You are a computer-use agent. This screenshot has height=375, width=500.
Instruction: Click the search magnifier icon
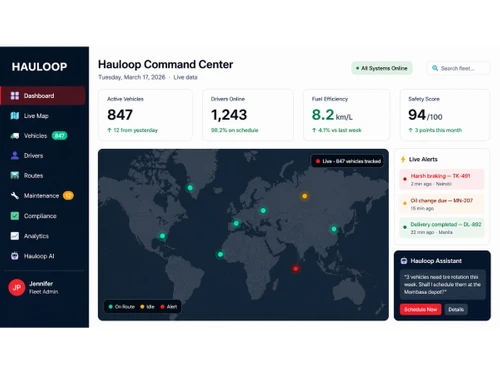pos(435,68)
